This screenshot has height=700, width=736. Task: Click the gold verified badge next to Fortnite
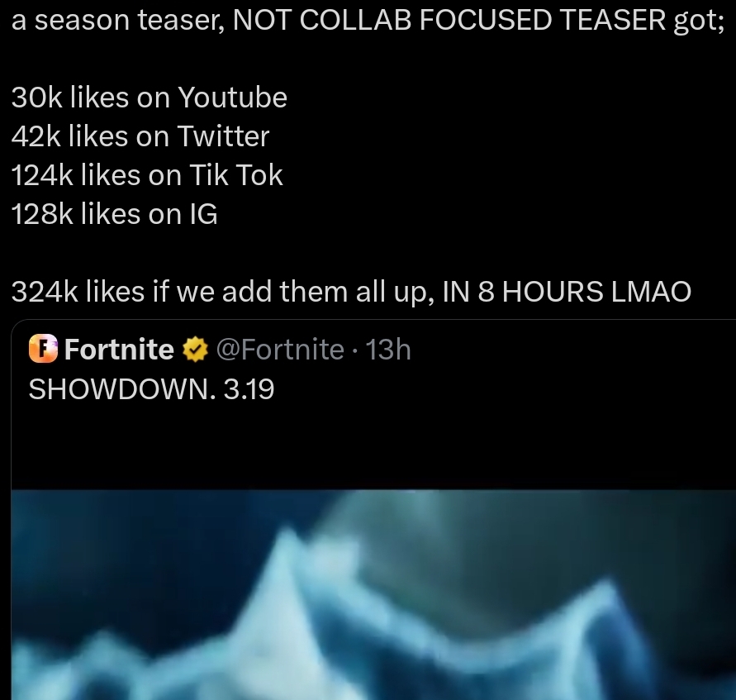coord(195,350)
